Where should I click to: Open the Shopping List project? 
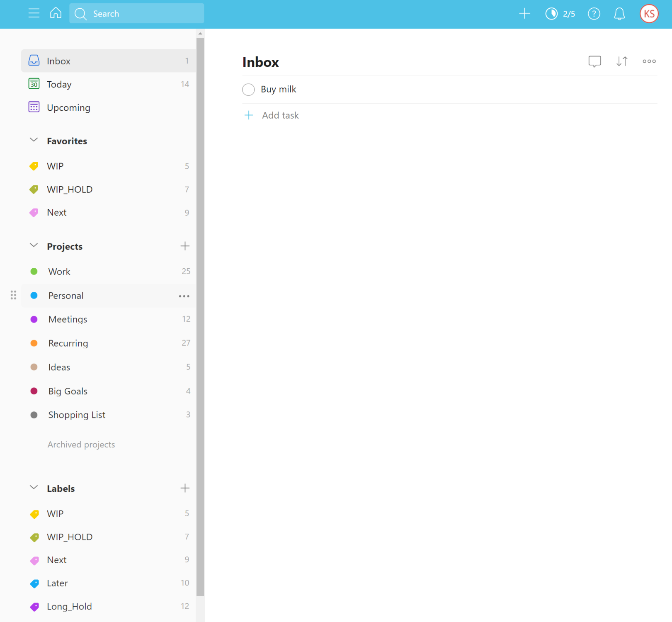click(108, 415)
